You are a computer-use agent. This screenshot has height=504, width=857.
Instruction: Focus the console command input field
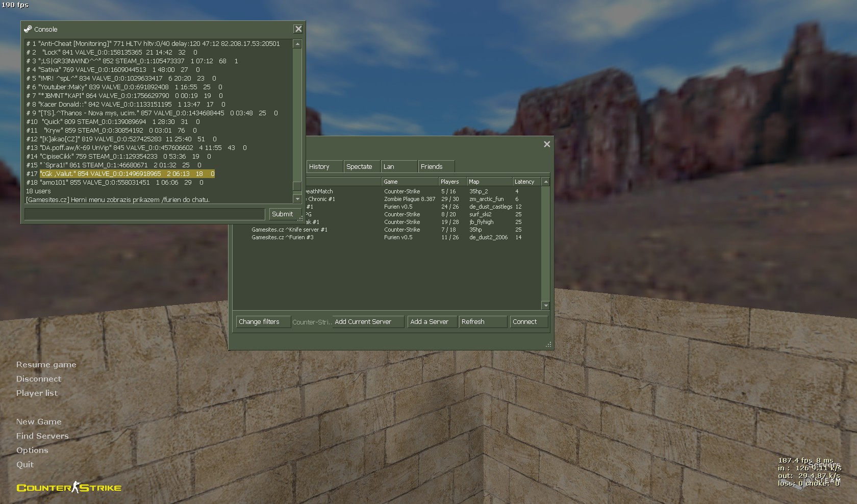click(x=144, y=214)
